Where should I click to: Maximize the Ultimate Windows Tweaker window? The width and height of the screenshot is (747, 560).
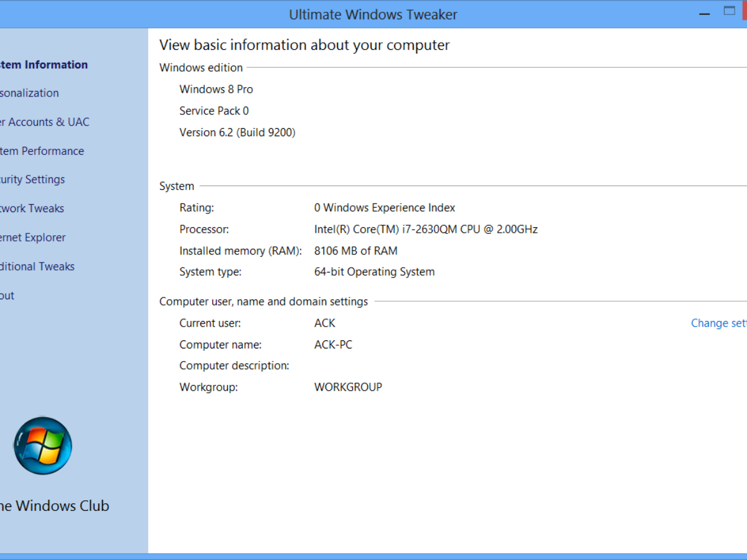[729, 11]
